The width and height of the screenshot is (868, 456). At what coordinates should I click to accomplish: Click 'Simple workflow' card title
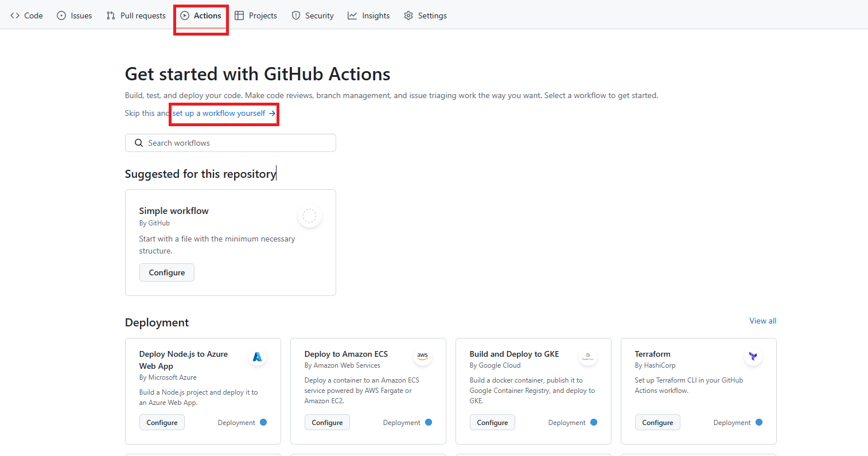(174, 211)
